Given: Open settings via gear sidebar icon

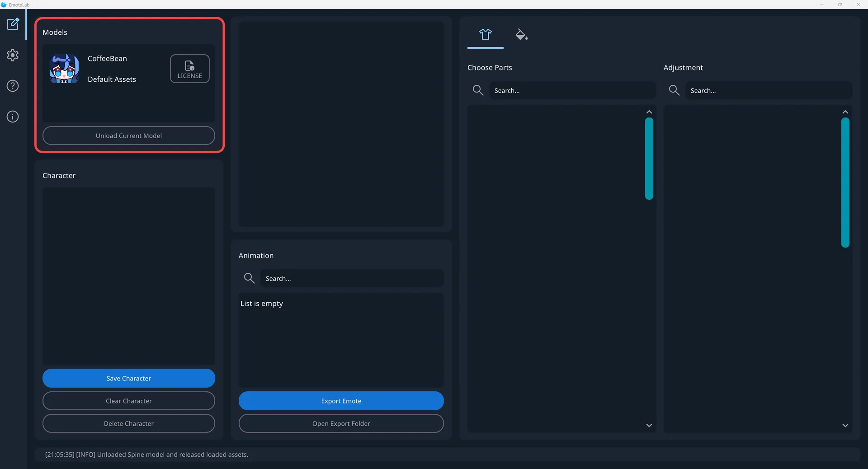Looking at the screenshot, I should click(13, 55).
